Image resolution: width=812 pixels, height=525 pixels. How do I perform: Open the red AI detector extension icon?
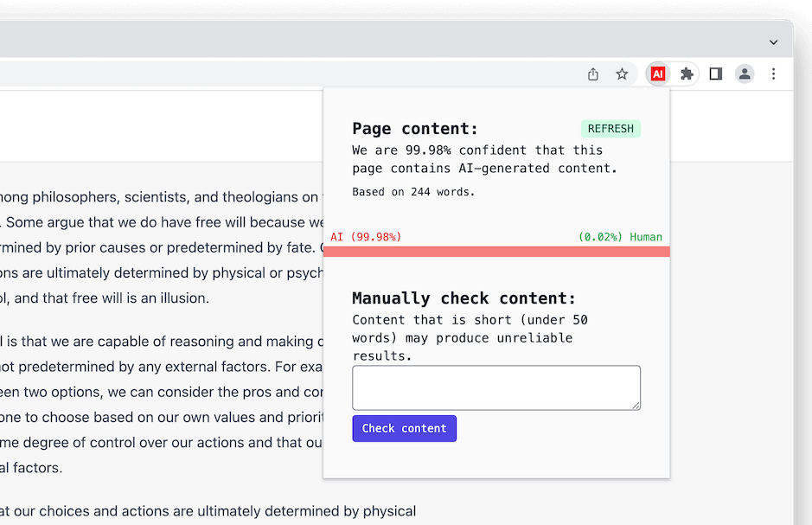pos(658,74)
